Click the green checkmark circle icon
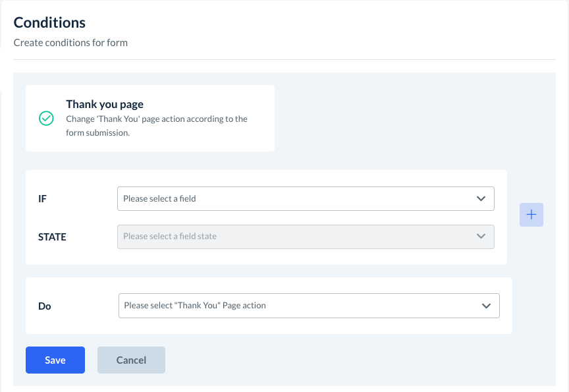Screen dimensions: 569x392 [46, 119]
